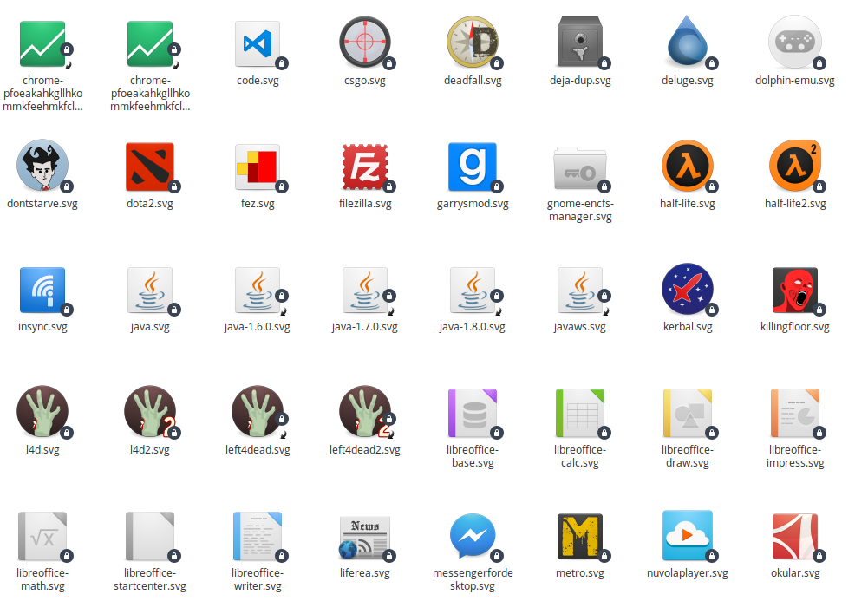Viewport: 868px width, 601px height.
Task: Select the Visual Studio Code icon for code.svg
Action: point(258,43)
